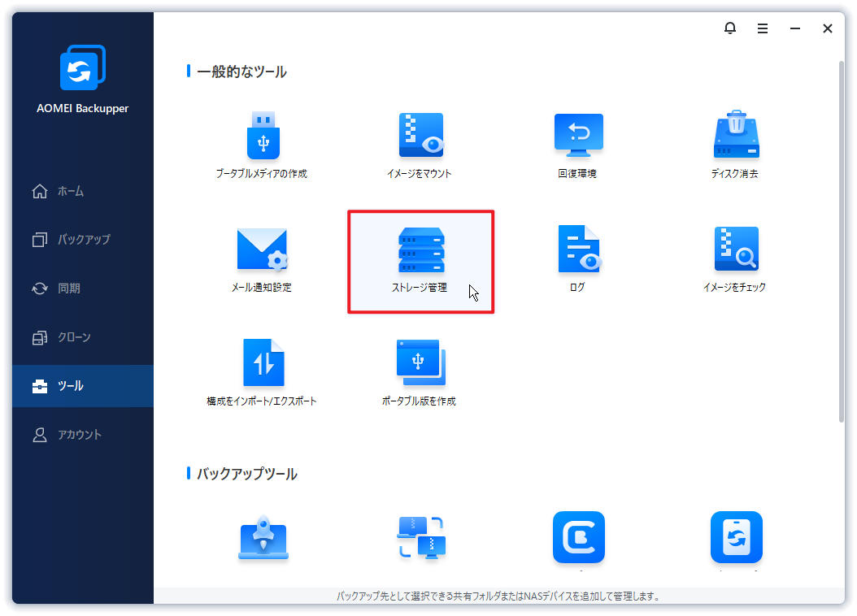
Task: Click the vertical scrollbar of tools list
Action: click(x=842, y=242)
